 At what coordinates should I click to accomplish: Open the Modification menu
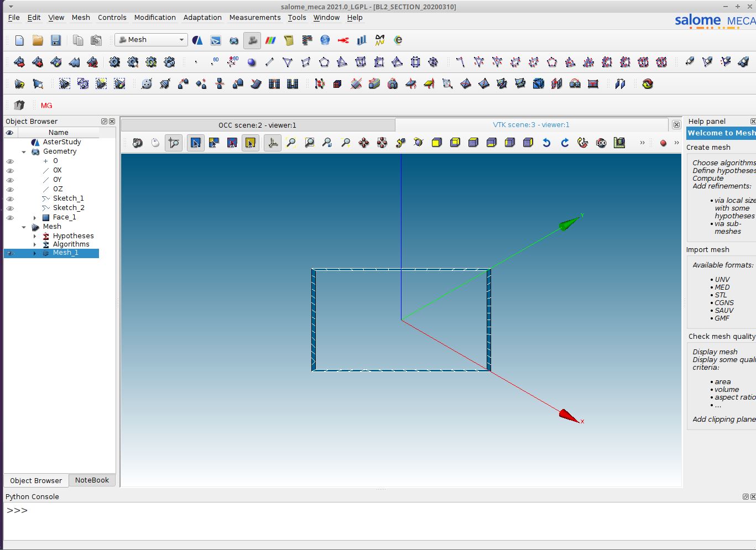tap(155, 18)
